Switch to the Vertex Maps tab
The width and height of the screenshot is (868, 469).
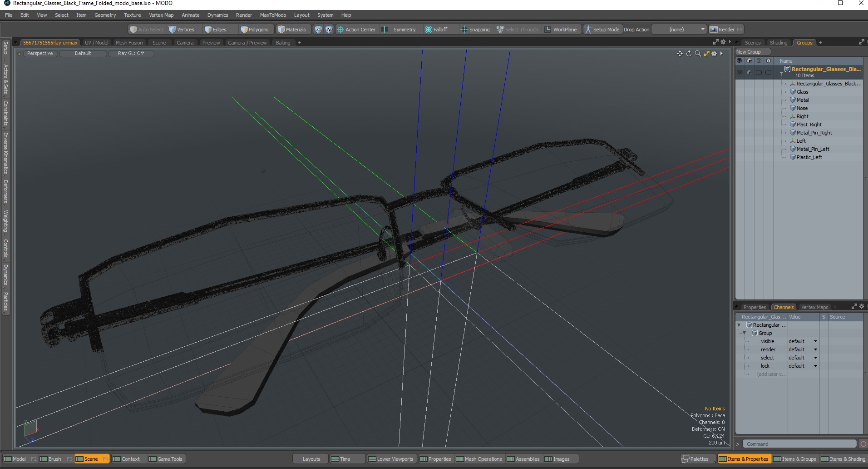814,307
